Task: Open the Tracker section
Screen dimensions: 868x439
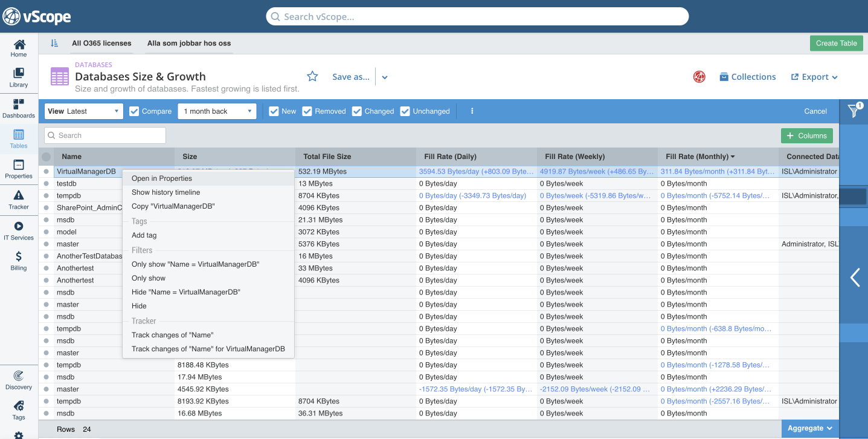Action: click(19, 200)
